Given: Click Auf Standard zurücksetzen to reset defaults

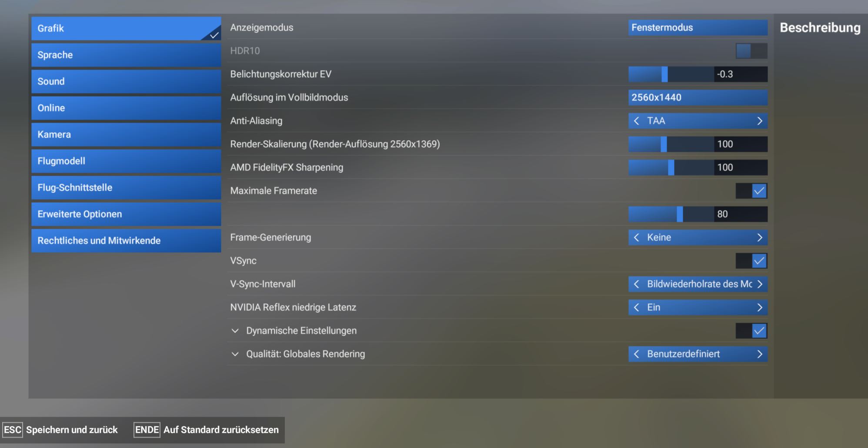Looking at the screenshot, I should coord(221,430).
